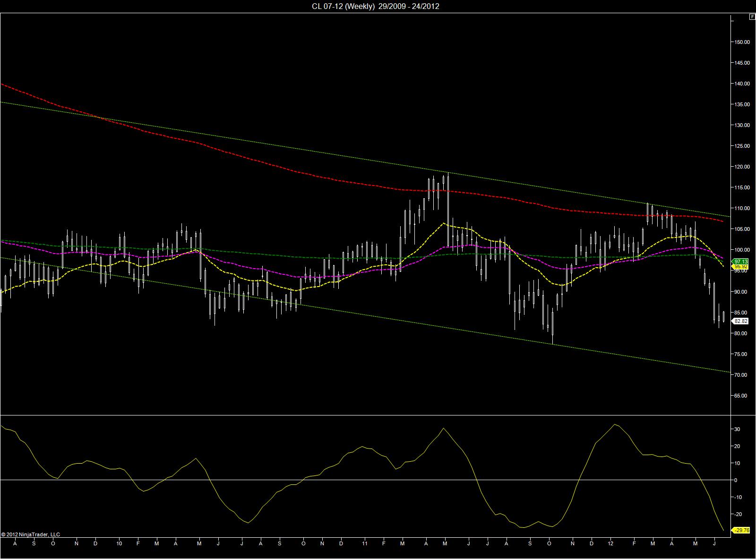Click the 115.00 price axis label
The height and width of the screenshot is (559, 756).
741,187
